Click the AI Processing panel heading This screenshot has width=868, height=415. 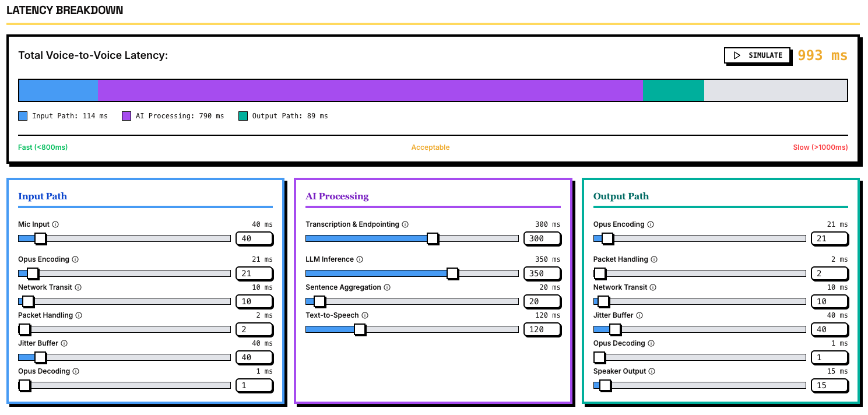click(337, 196)
